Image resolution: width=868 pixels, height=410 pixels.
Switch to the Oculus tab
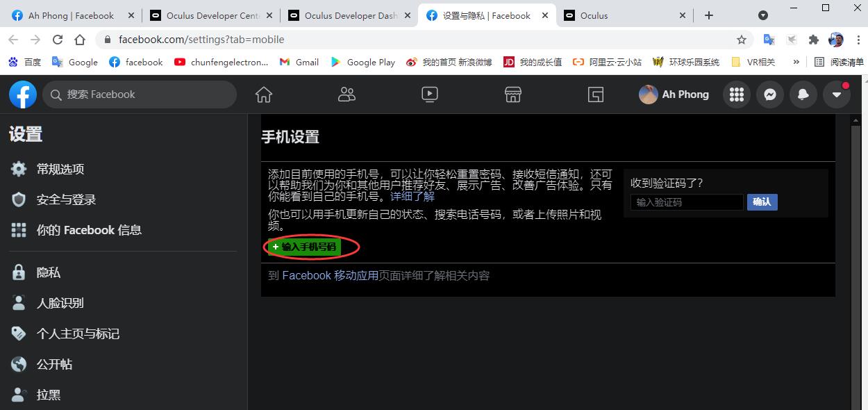(625, 15)
